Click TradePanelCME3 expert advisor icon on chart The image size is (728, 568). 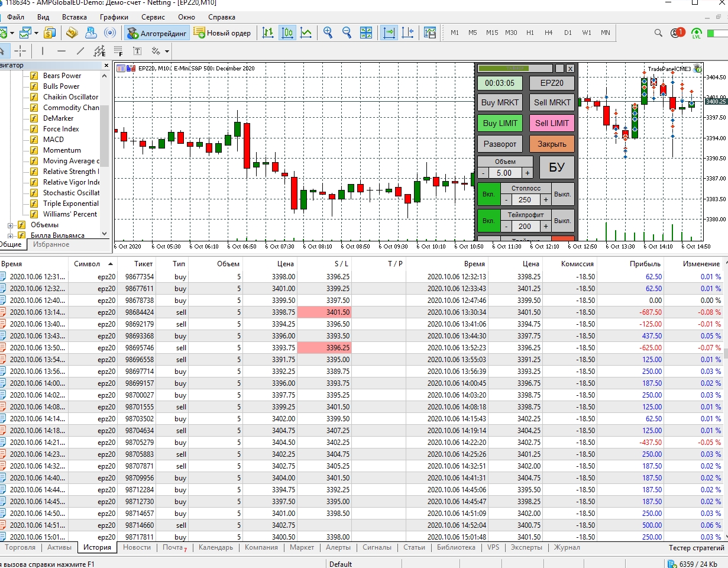[x=698, y=69]
